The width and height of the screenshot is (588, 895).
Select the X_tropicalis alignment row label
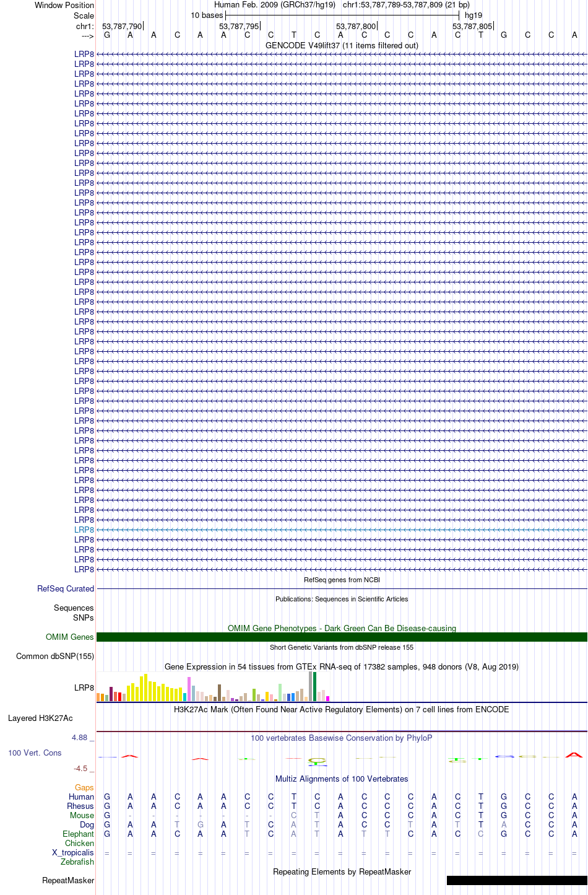point(73,852)
